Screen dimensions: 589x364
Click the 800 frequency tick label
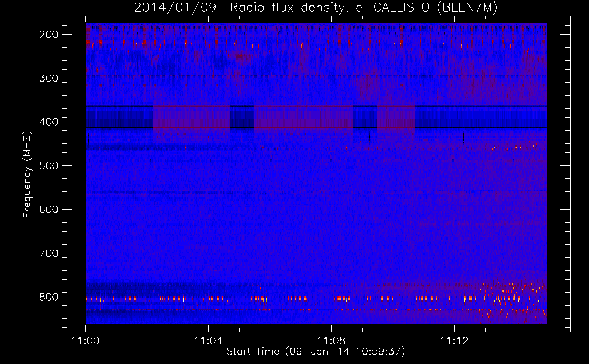tap(48, 297)
